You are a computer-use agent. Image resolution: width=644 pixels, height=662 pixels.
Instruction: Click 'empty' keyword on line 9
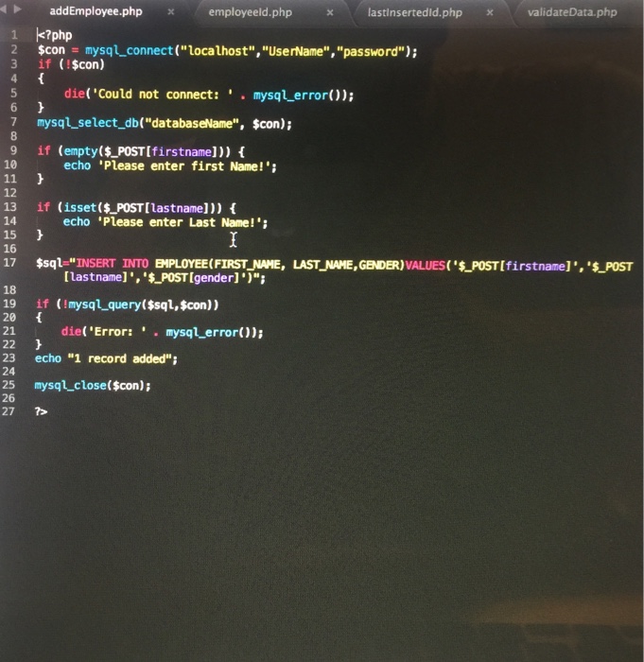(x=80, y=151)
